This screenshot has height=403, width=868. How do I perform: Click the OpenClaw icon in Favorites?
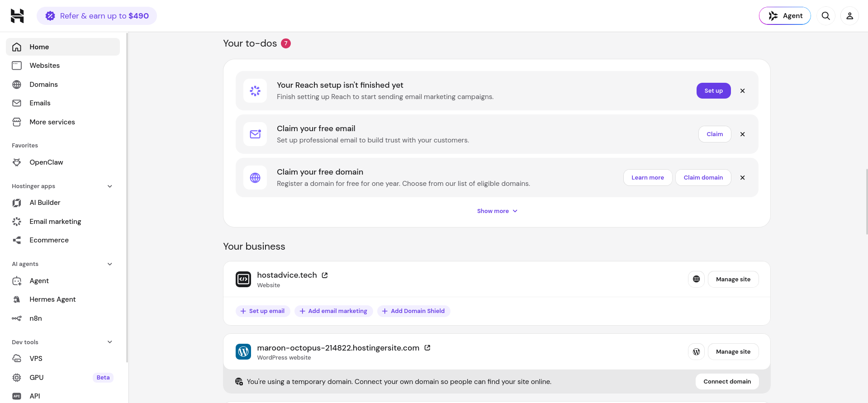pos(17,162)
